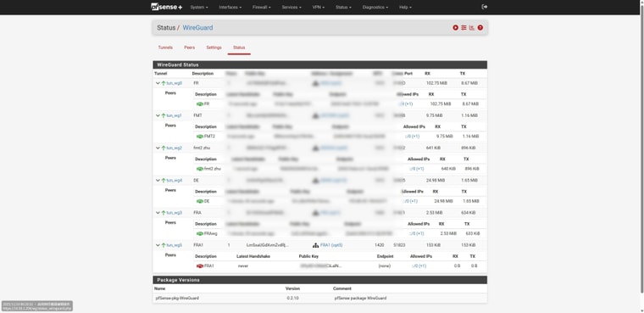This screenshot has width=644, height=313.
Task: Click the interface icon in tun_wg3 row
Action: coord(315,213)
